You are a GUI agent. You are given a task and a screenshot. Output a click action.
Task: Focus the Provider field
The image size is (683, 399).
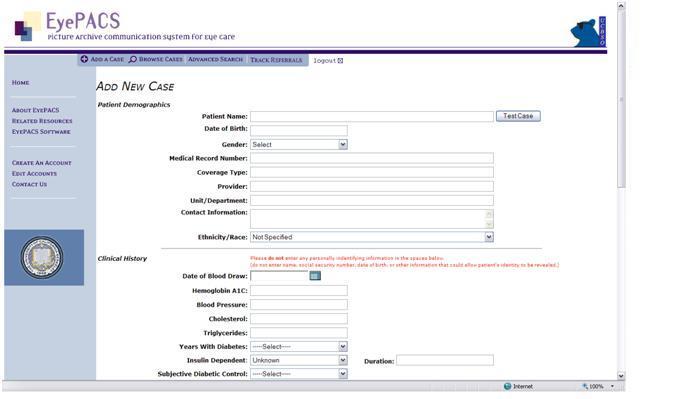[372, 186]
